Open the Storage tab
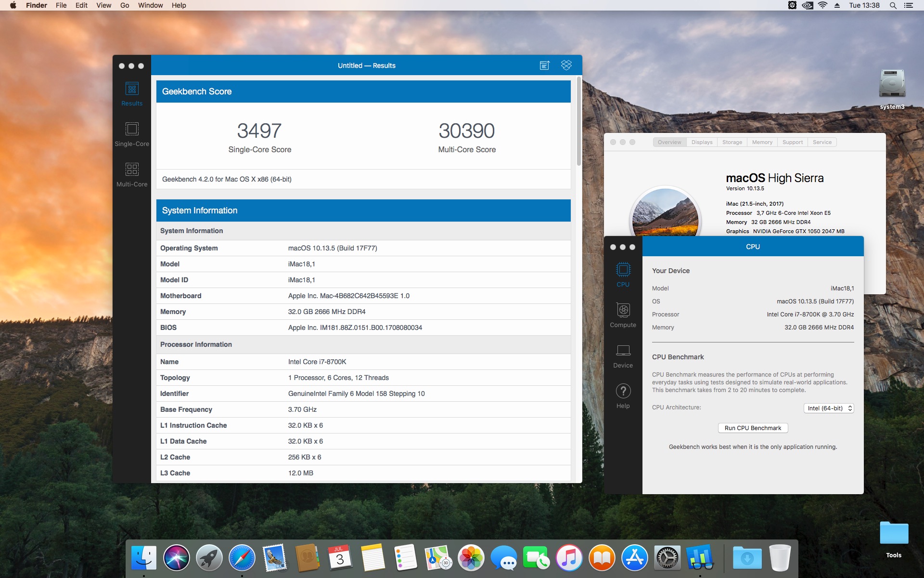 732,142
